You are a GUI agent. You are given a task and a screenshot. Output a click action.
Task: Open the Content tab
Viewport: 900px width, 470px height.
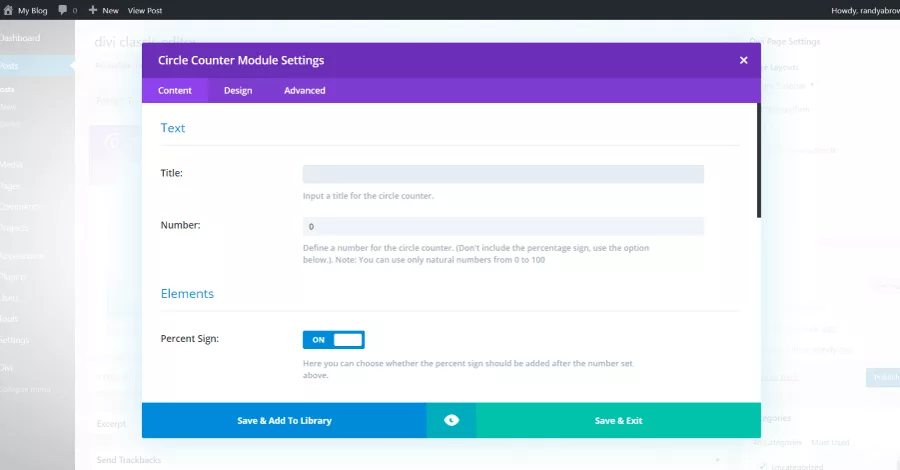[174, 91]
